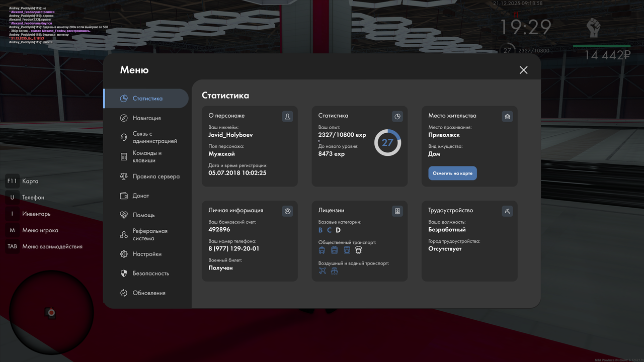Click the airplane license icon
This screenshot has height=362, width=644.
323,271
